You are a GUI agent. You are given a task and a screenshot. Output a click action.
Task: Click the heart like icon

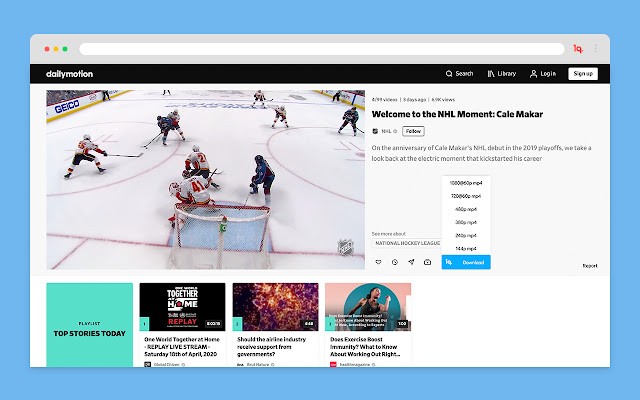(378, 262)
